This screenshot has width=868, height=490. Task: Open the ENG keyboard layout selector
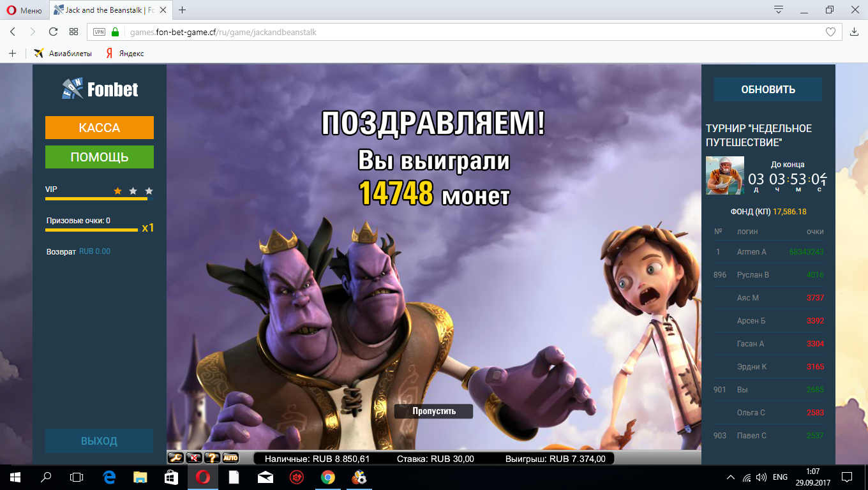[779, 477]
